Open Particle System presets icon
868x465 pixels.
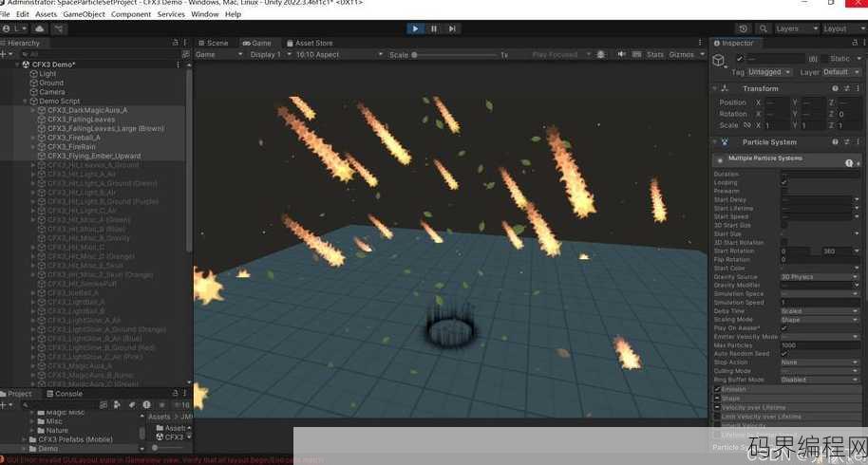846,142
